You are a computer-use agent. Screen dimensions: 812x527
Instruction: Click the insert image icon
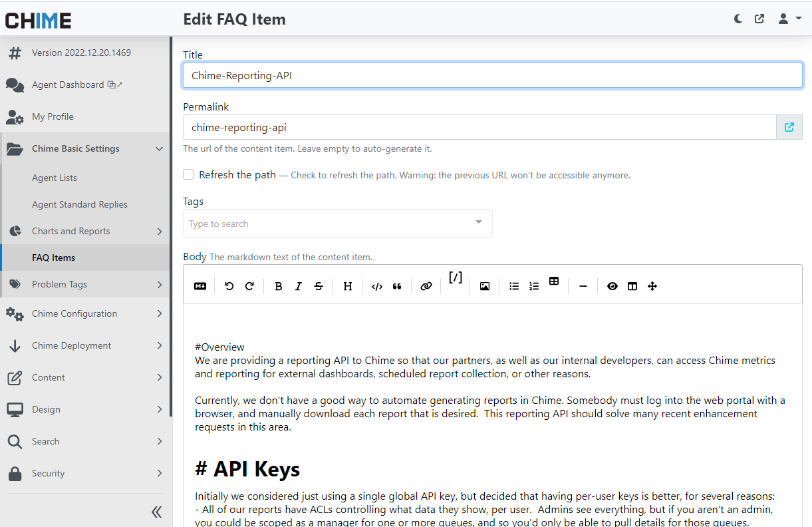click(x=485, y=286)
